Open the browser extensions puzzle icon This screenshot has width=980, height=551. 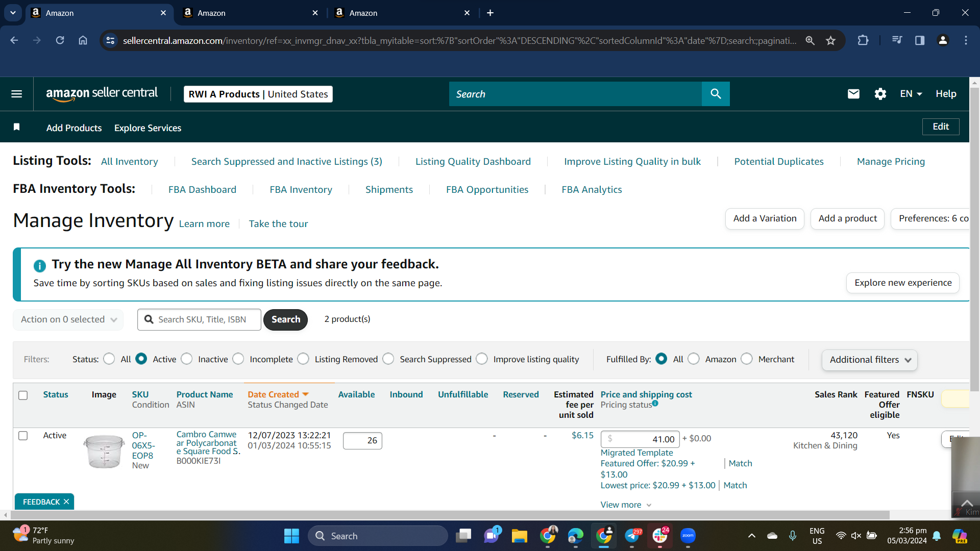pos(863,40)
